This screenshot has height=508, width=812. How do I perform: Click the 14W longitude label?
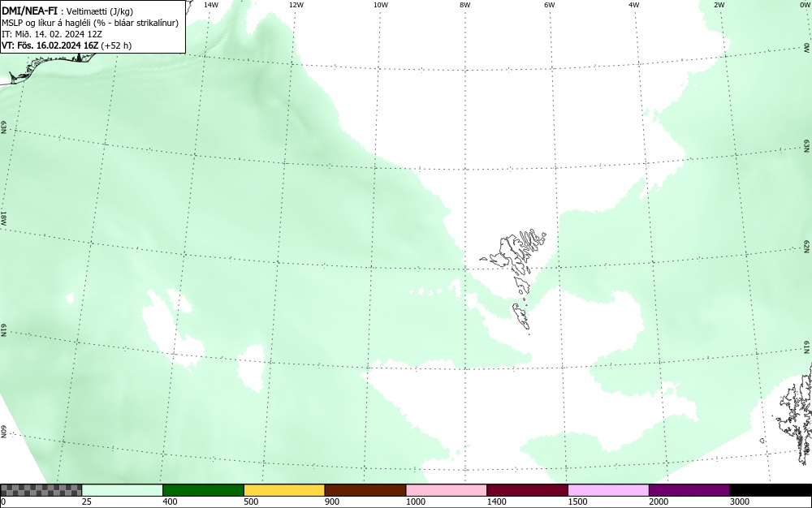click(x=211, y=5)
